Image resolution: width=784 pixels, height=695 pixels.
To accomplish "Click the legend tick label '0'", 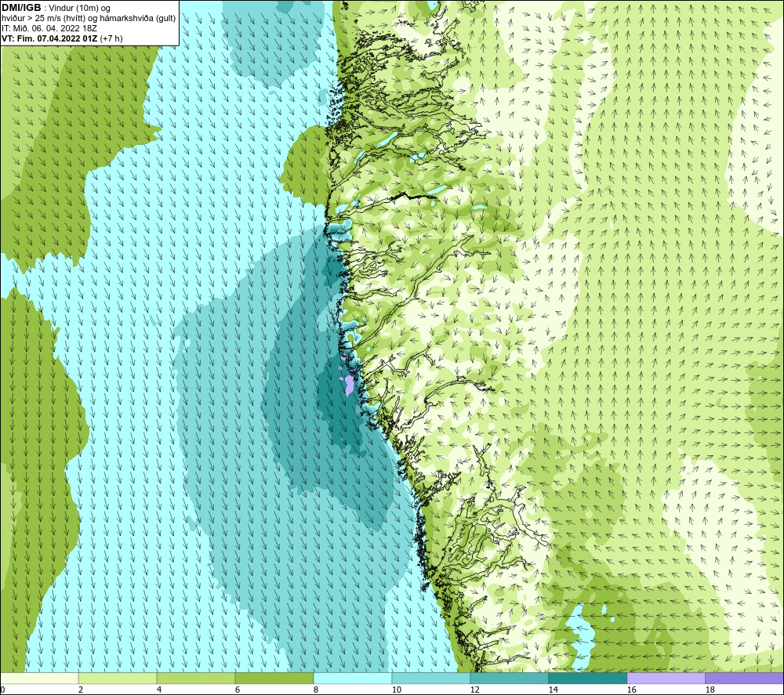I will [x=2, y=690].
